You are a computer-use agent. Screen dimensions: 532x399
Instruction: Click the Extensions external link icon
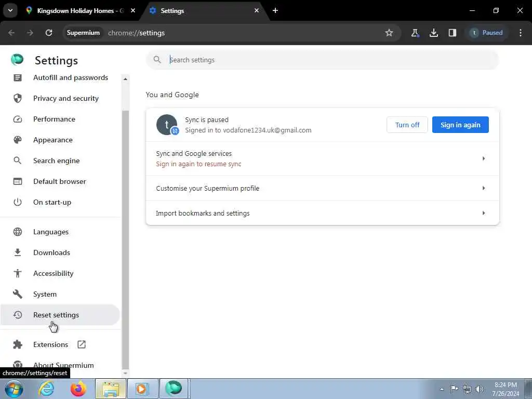click(82, 344)
